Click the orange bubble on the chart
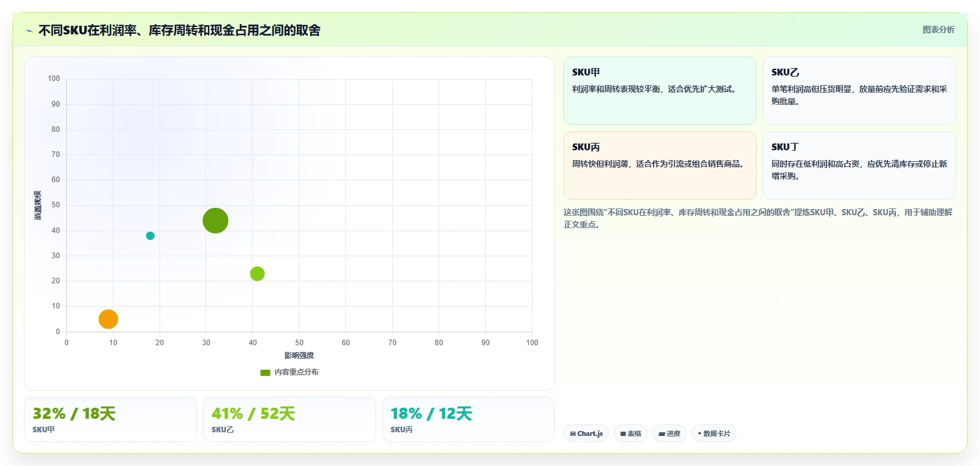Viewport: 980px width, 466px height. 108,319
